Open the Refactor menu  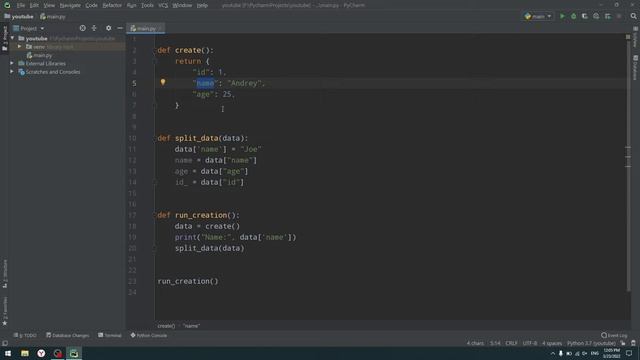(112, 5)
